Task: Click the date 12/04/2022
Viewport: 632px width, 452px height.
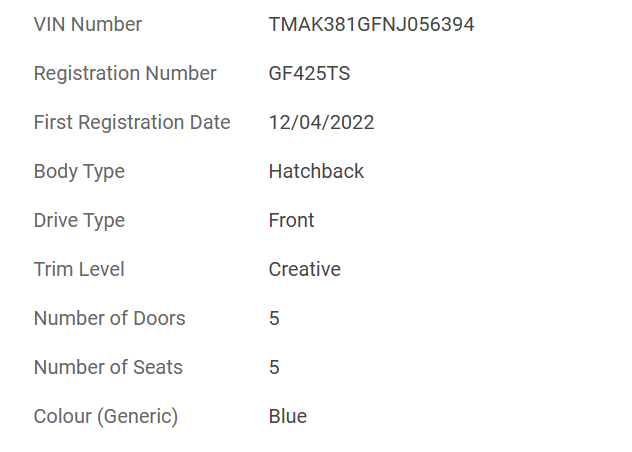Action: [321, 123]
